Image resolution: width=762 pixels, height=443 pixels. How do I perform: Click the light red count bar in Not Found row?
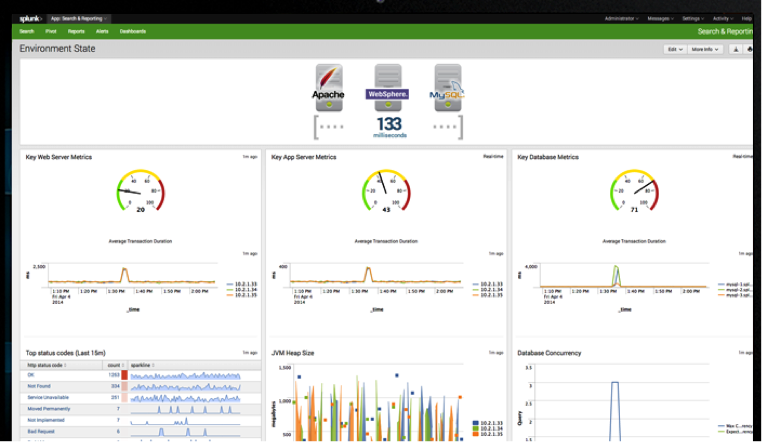pos(124,386)
